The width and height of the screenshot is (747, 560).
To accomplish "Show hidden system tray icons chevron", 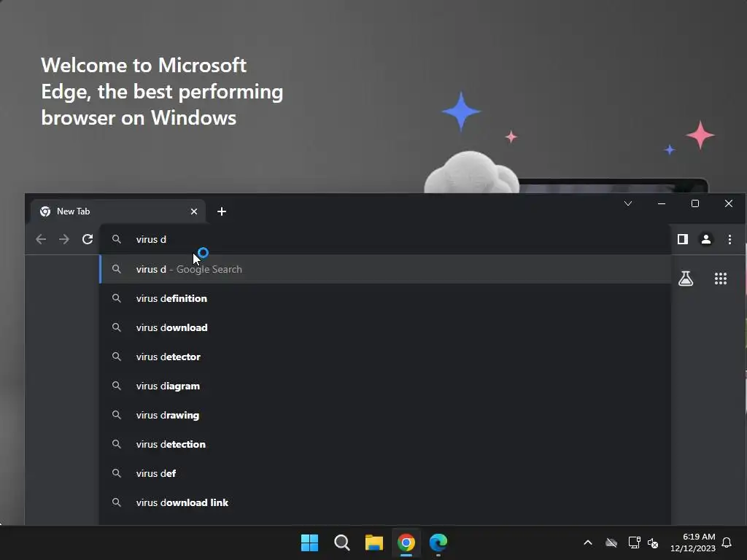I will point(588,542).
